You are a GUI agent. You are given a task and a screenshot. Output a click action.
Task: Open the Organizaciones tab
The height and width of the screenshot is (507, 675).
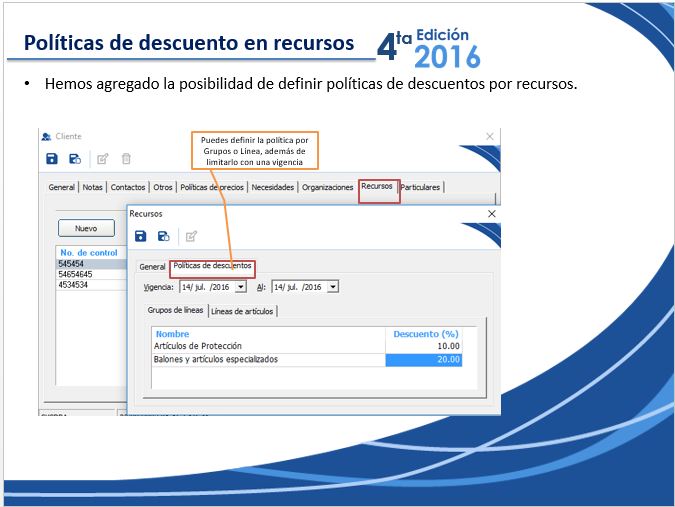coord(327,187)
